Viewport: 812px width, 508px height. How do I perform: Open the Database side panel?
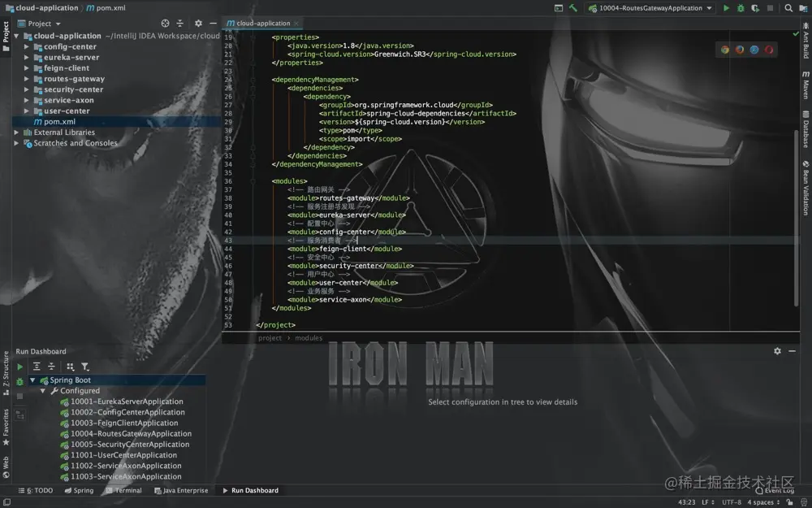click(x=806, y=129)
